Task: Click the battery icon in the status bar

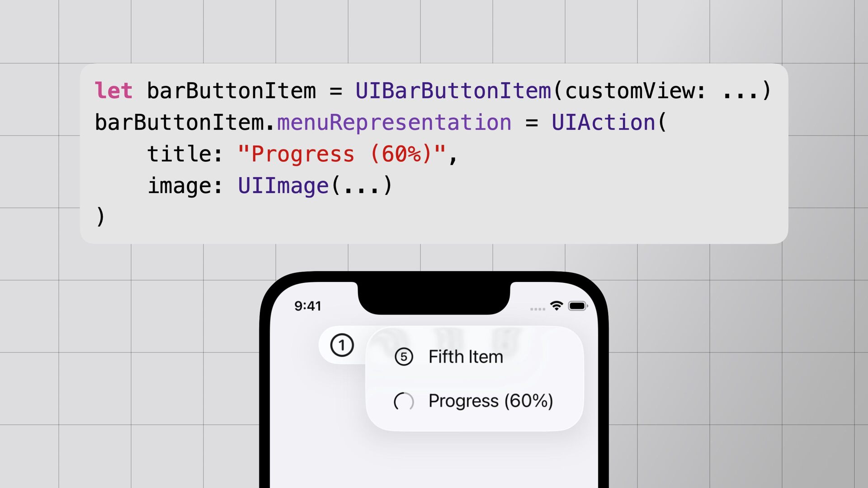Action: 577,306
